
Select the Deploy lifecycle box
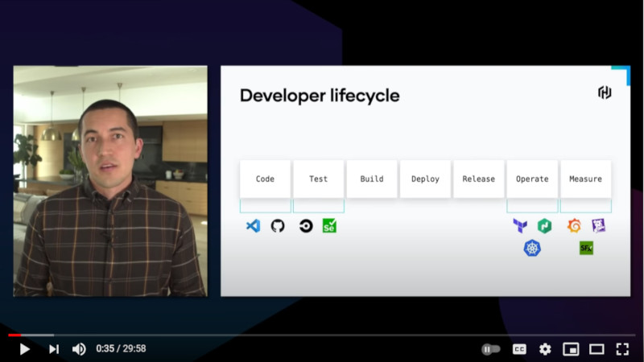pos(426,179)
